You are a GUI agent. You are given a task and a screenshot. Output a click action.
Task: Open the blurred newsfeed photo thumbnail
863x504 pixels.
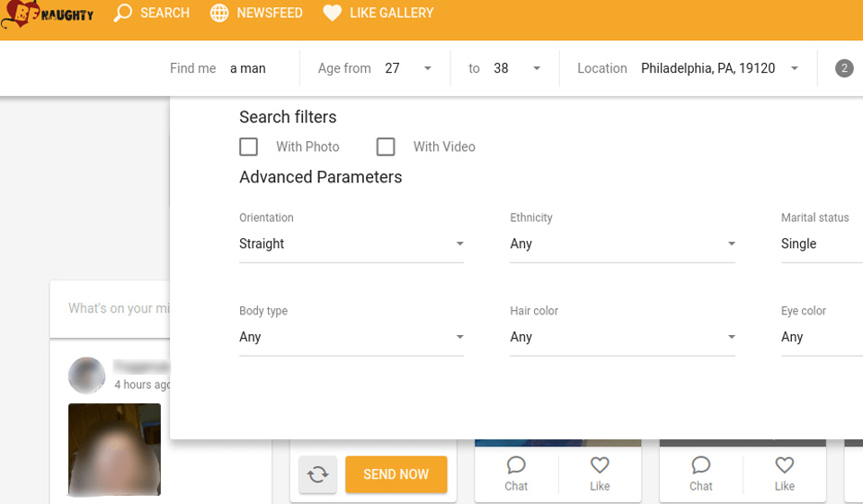[114, 449]
